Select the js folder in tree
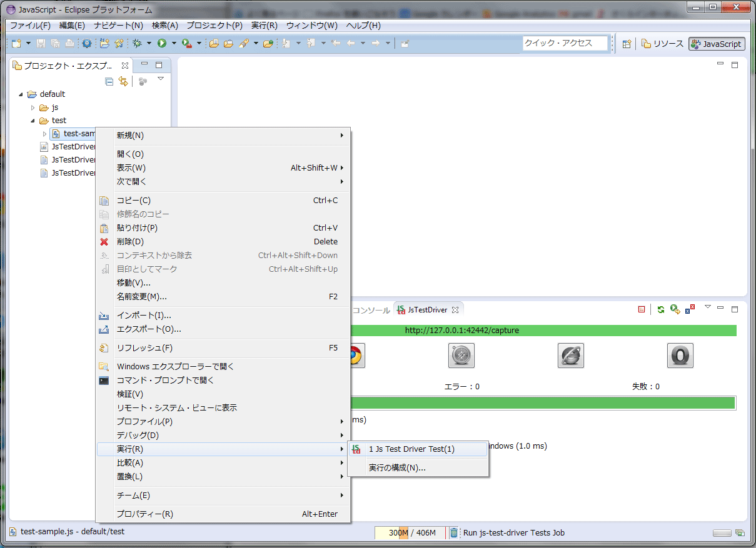 (49, 107)
